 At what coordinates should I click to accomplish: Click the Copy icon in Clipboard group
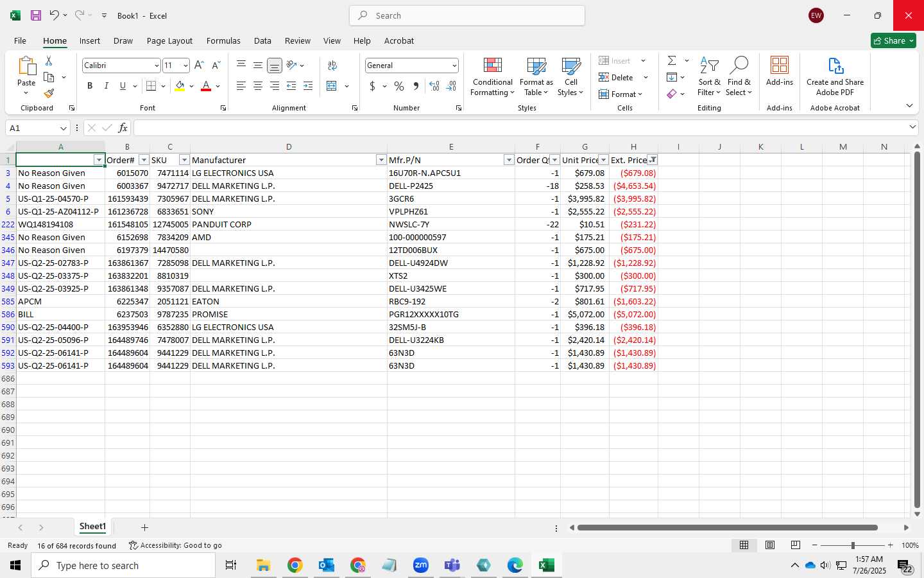tap(49, 77)
